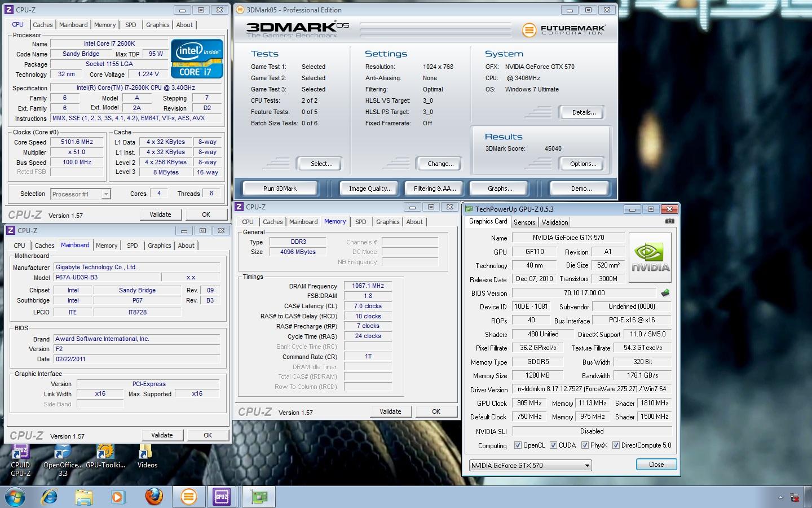
Task: Switch to the CPU-Z taskbar button
Action: point(222,497)
